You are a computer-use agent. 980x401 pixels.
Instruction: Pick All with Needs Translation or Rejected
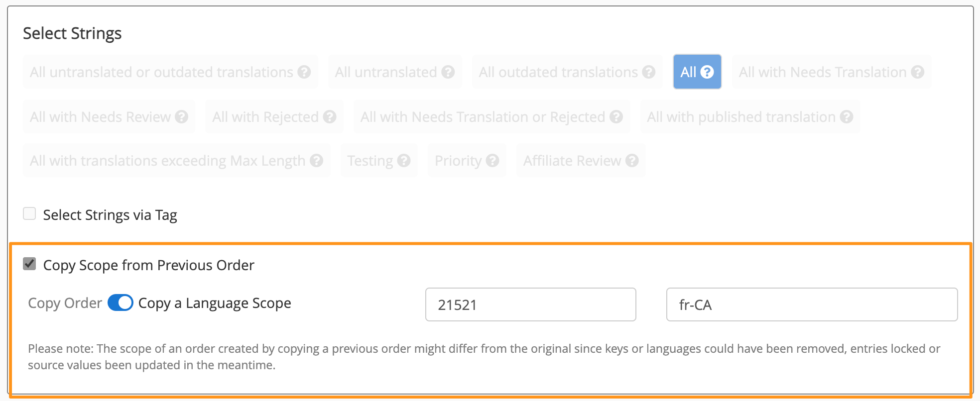pos(492,116)
